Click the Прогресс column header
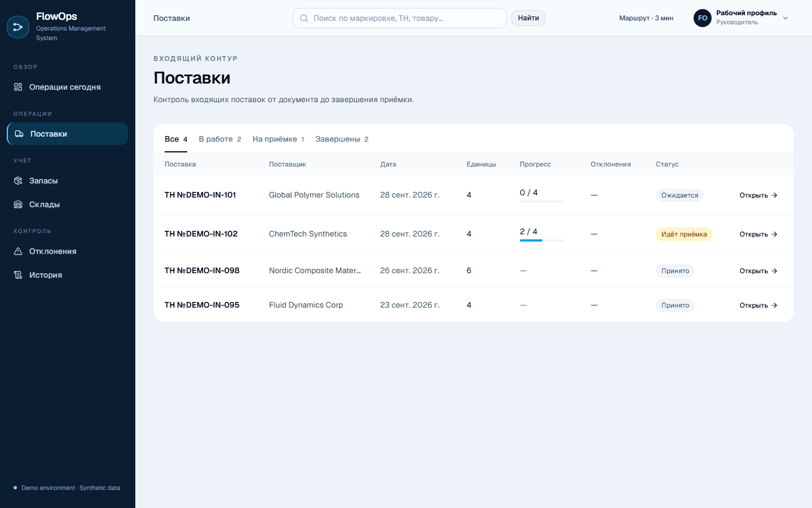Screen dimensions: 812x508 (535, 164)
